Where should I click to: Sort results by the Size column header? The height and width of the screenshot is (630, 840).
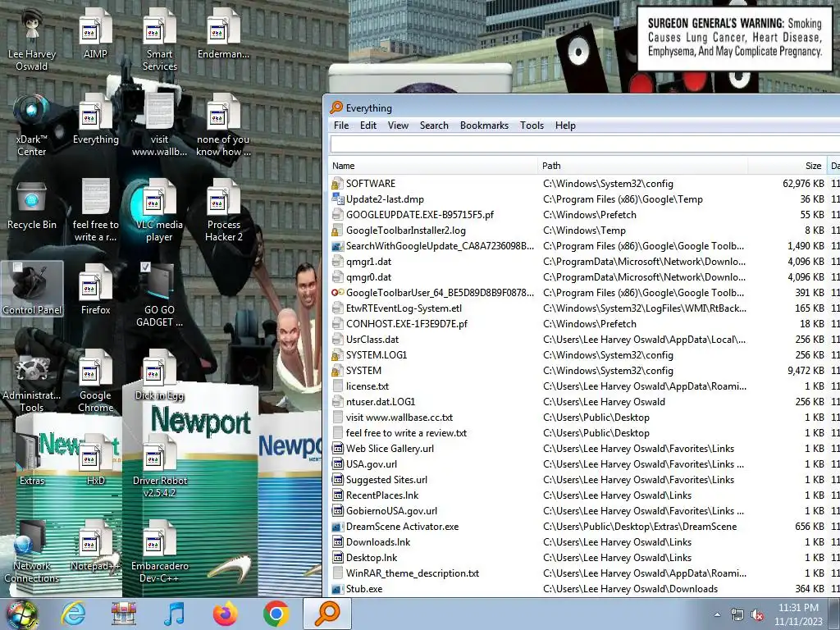tap(787, 166)
